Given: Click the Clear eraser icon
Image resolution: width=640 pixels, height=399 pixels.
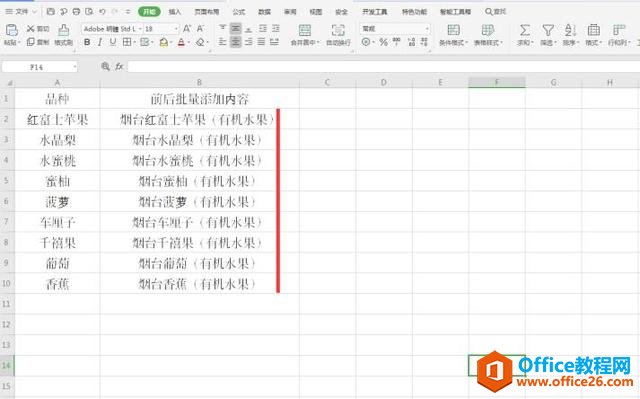Looking at the screenshot, I should coord(200,42).
